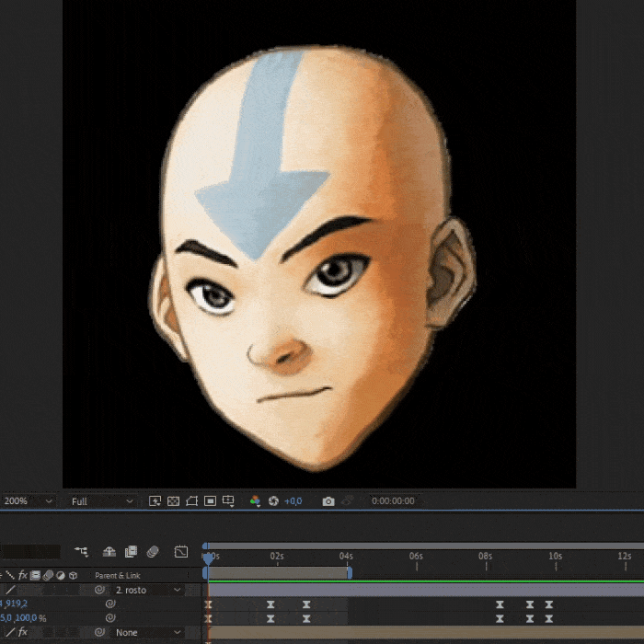Select position keyframe just before 03s
The image size is (644, 644).
306,604
